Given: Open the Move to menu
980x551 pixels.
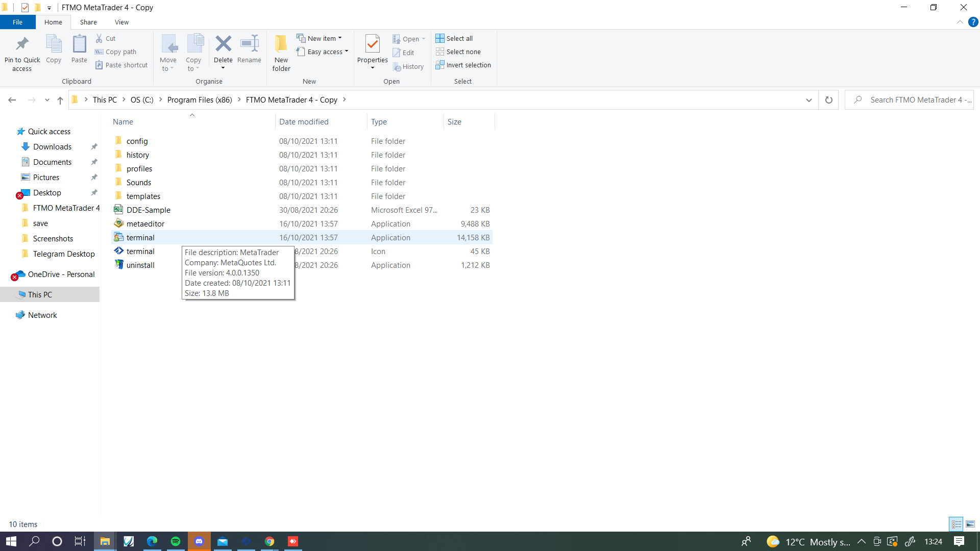Looking at the screenshot, I should [168, 53].
